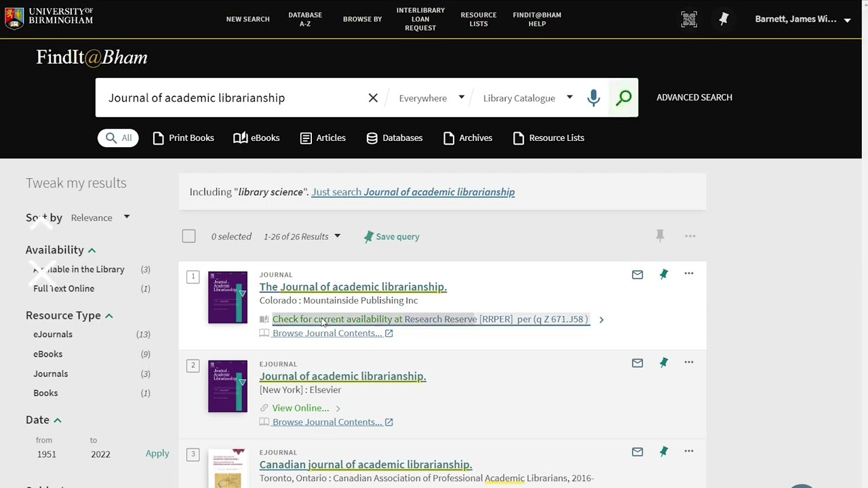Open Interlibrary Loan Request
Viewport: 868px width, 488px height.
coord(420,19)
